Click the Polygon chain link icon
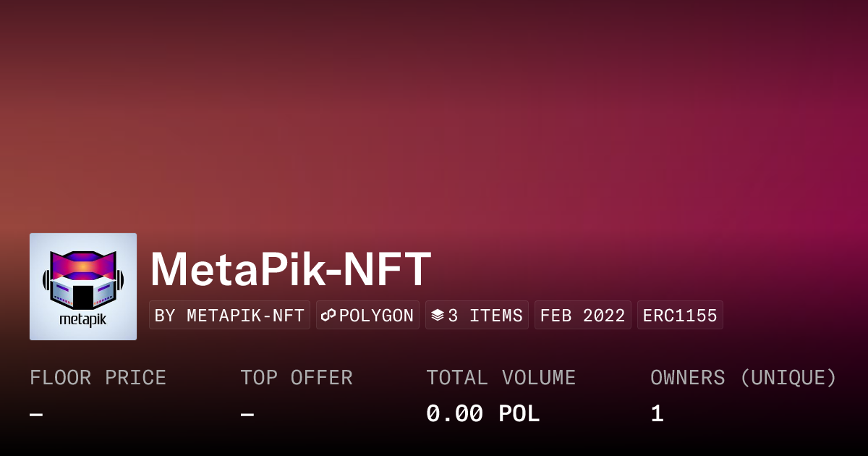 point(329,316)
